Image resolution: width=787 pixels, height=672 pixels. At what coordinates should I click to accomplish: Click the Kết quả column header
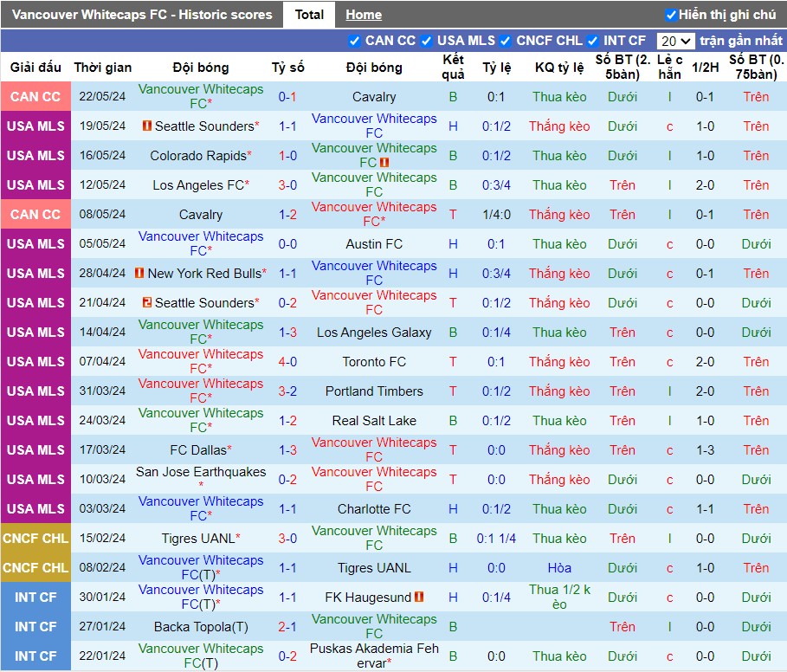(453, 68)
